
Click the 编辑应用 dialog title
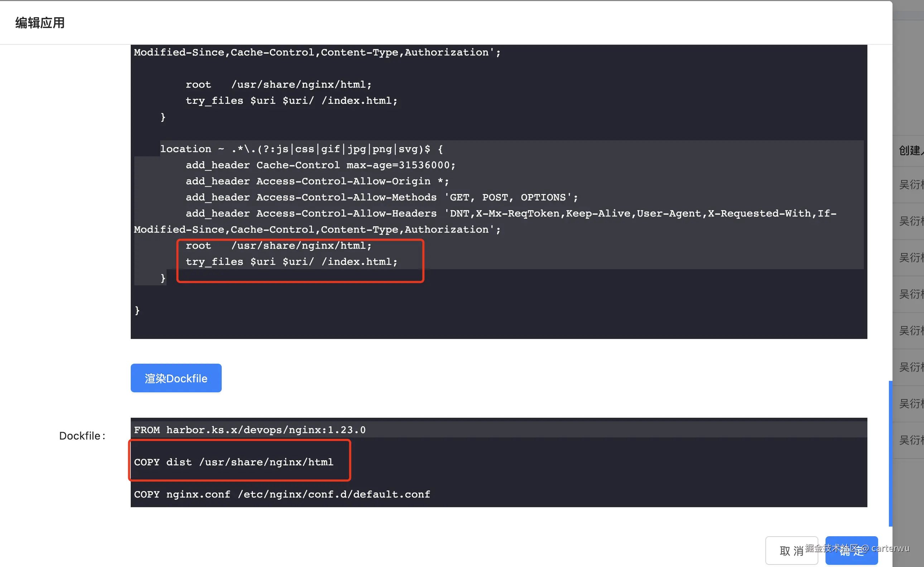40,23
